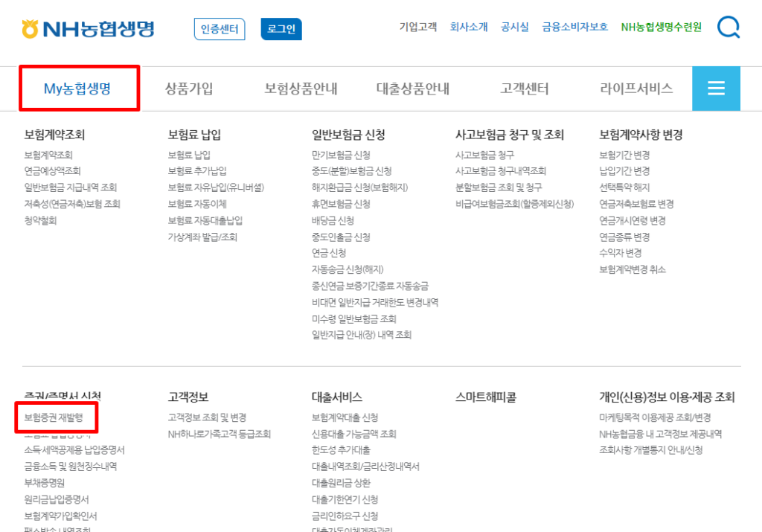The height and width of the screenshot is (532, 762).
Task: Open 일반보험금 지급내역 조회
Action: point(71,188)
